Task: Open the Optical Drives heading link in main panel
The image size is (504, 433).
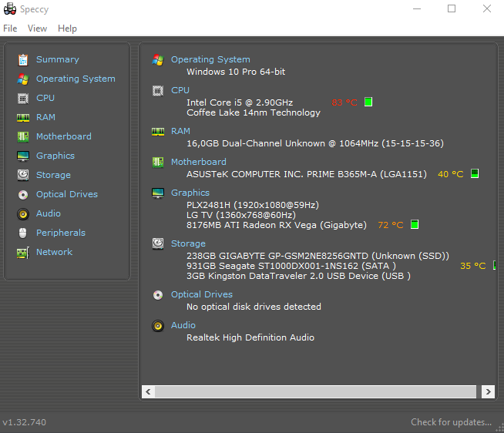Action: pos(202,294)
